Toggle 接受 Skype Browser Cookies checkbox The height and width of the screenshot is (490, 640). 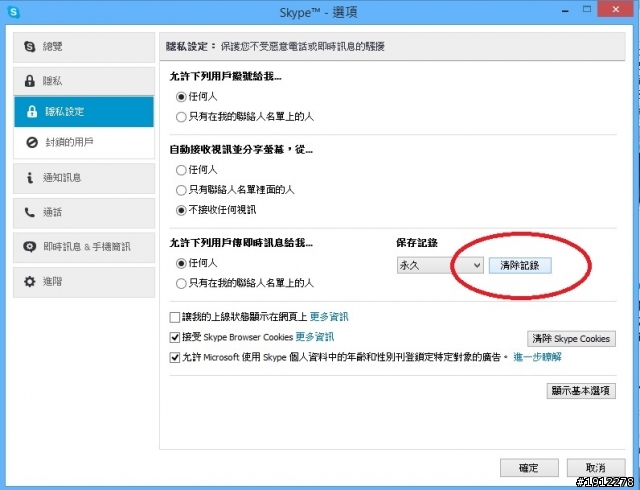(175, 337)
